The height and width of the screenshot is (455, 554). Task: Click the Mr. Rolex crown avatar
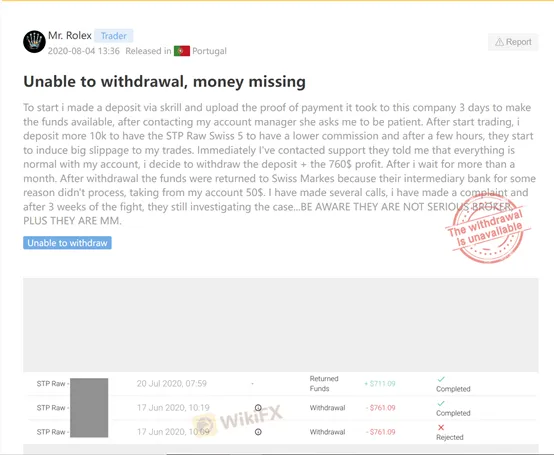pyautogui.click(x=34, y=42)
